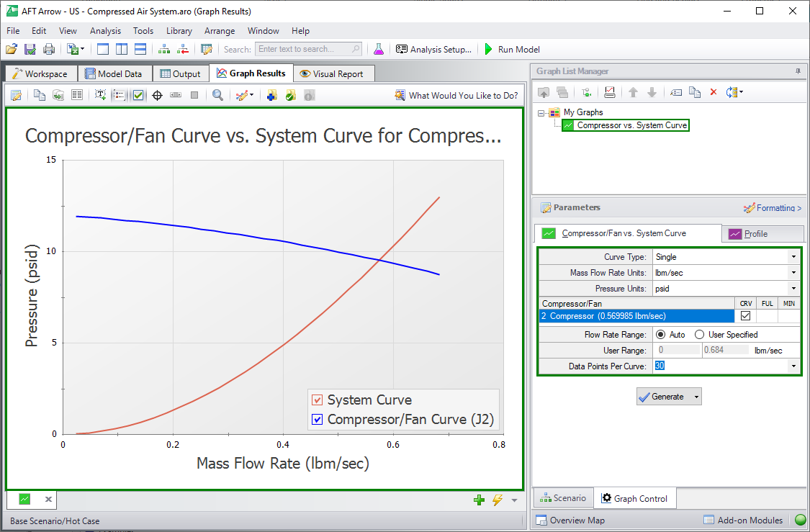This screenshot has height=532, width=810.
Task: Open the Curve Type dropdown
Action: coord(793,257)
